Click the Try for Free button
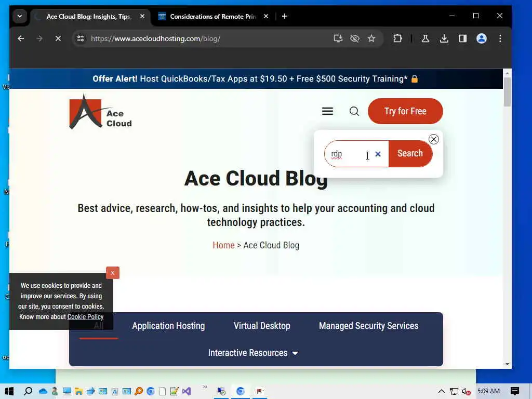Viewport: 532px width, 399px height. (x=405, y=111)
